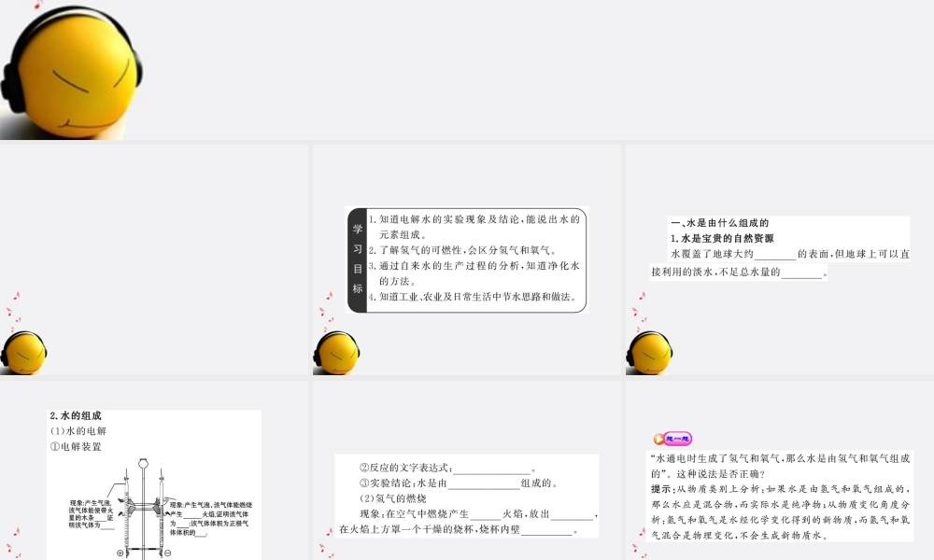Open the 学习目标 learning objectives slide

coord(467,259)
